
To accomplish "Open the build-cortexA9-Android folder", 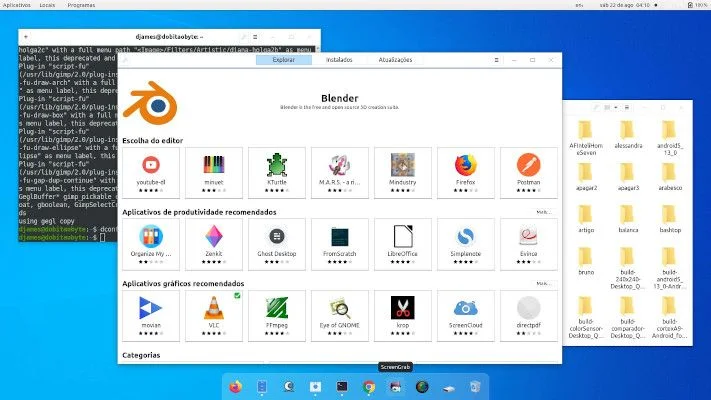I will pos(670,317).
